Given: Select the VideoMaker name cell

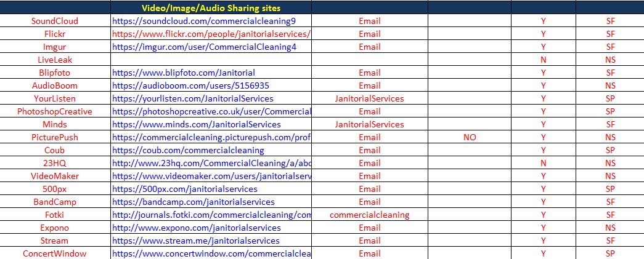Looking at the screenshot, I should pos(55,176).
